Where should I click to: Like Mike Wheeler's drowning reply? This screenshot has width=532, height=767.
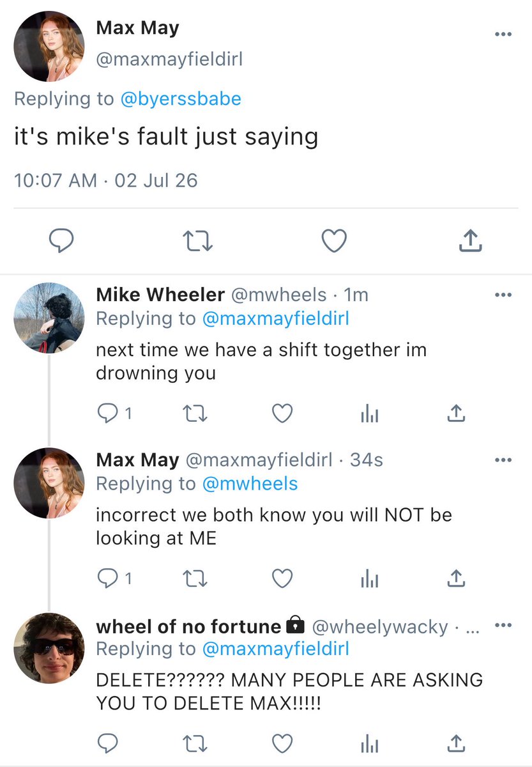[x=282, y=414]
